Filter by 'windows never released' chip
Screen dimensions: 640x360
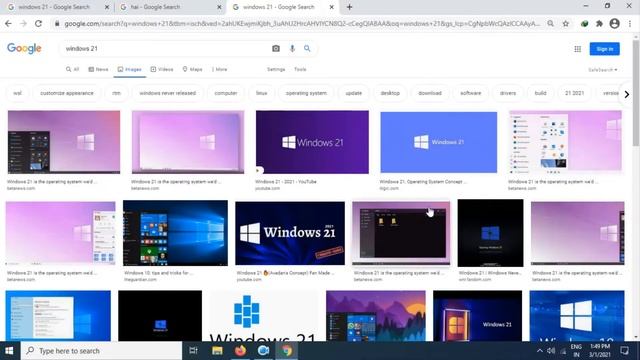pos(167,93)
